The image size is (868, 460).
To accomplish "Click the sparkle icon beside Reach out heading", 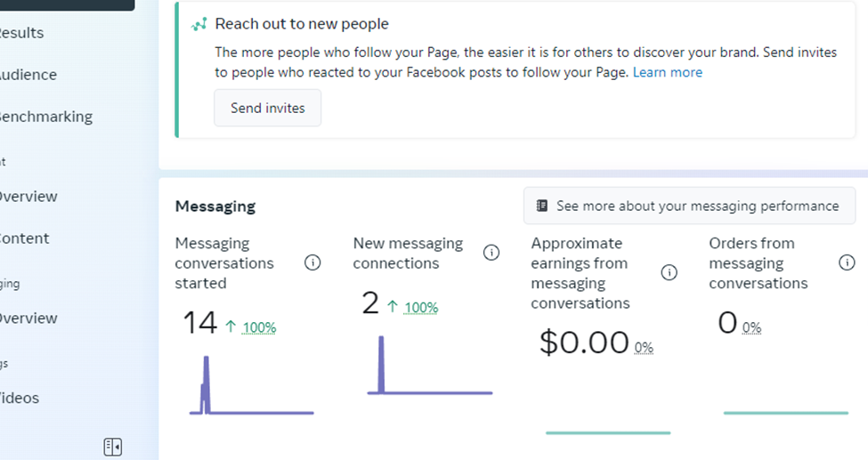I will [199, 24].
